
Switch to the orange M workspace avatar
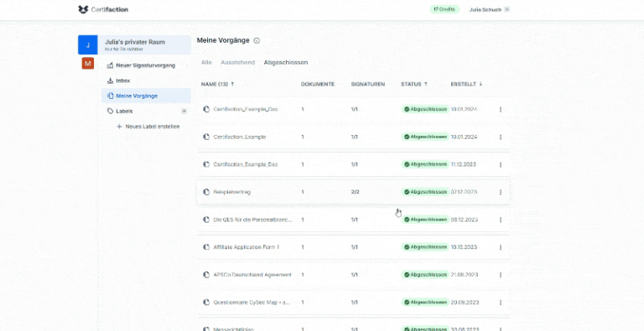[88, 63]
